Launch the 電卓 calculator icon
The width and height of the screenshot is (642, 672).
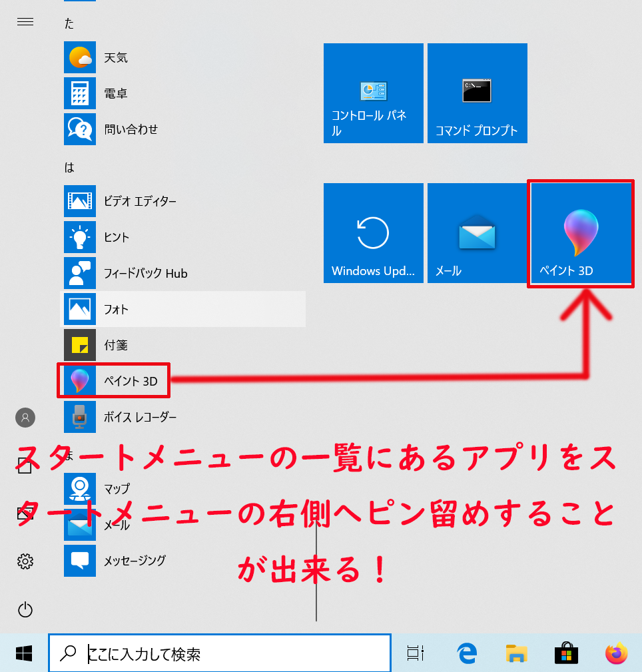coord(80,93)
